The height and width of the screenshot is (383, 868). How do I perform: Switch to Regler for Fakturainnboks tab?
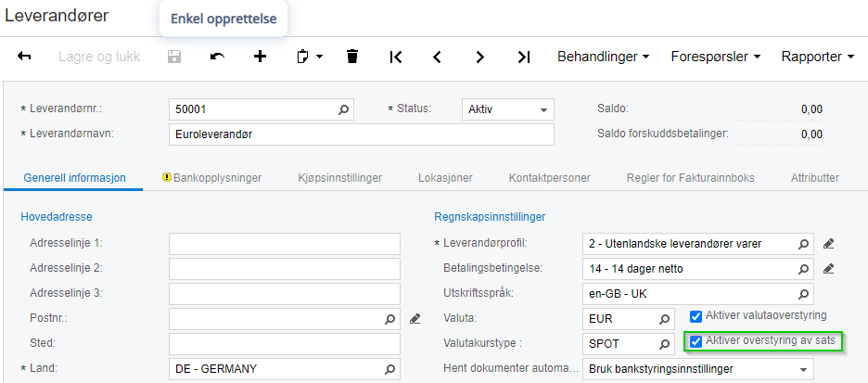[x=690, y=178]
